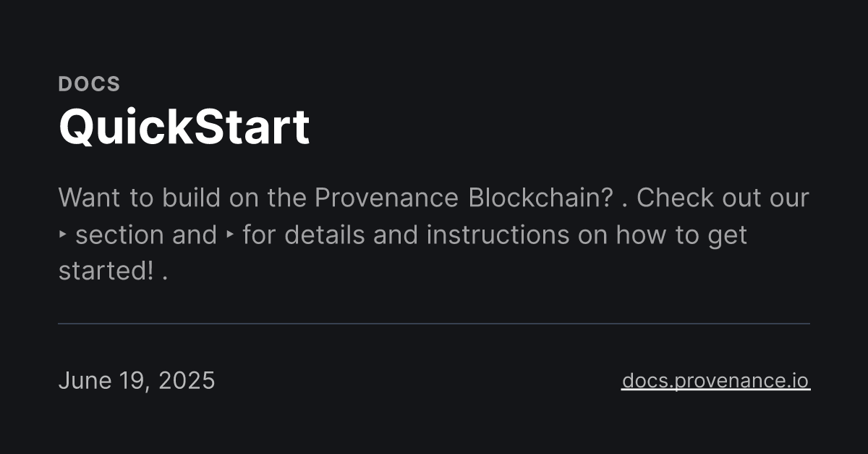
Task: Expand the triangle marker before "for details"
Action: click(230, 235)
